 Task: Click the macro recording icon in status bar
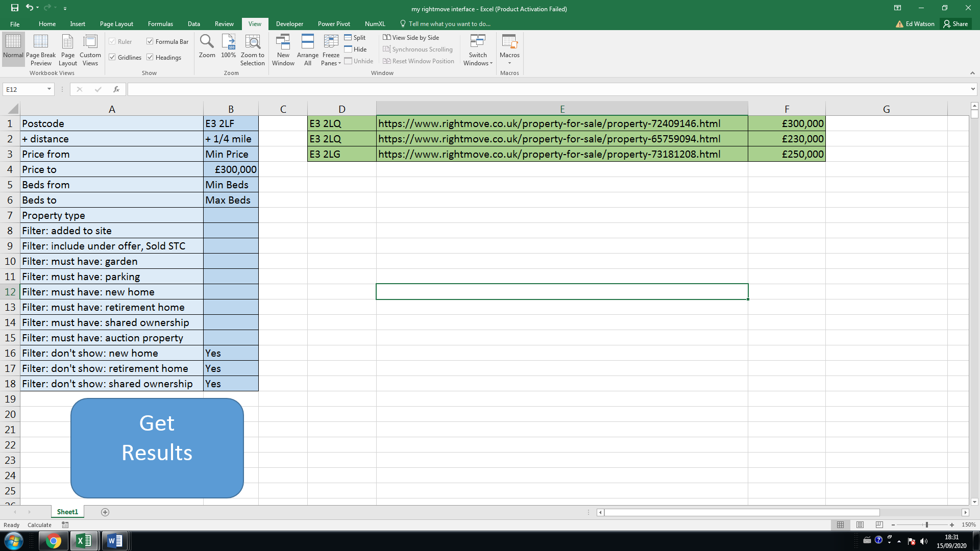coord(65,525)
